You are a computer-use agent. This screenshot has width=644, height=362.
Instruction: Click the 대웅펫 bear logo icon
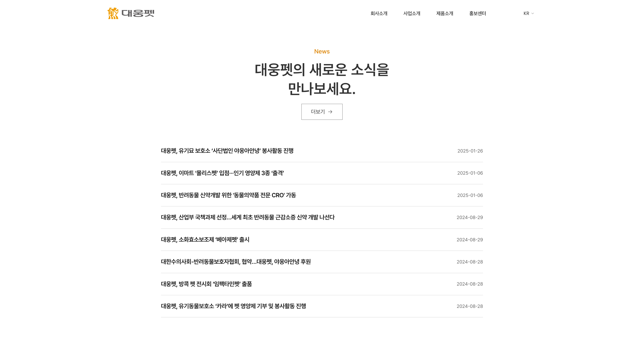pos(113,13)
